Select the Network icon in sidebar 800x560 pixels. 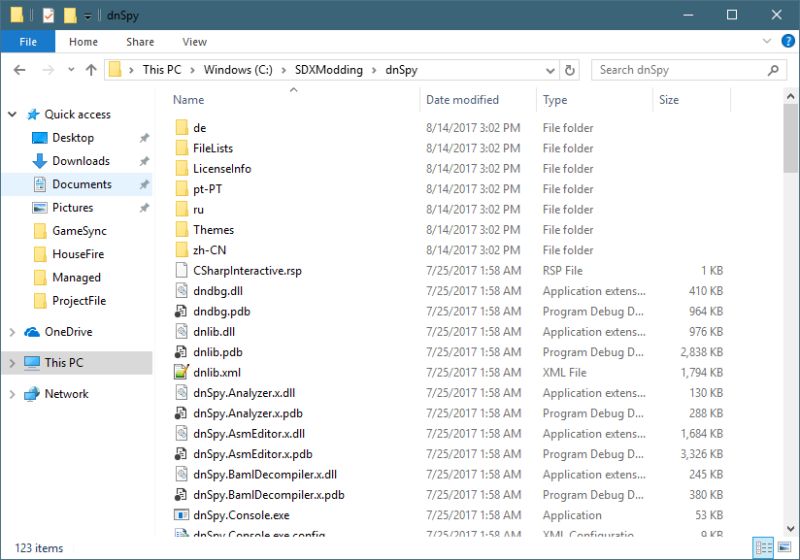click(32, 394)
